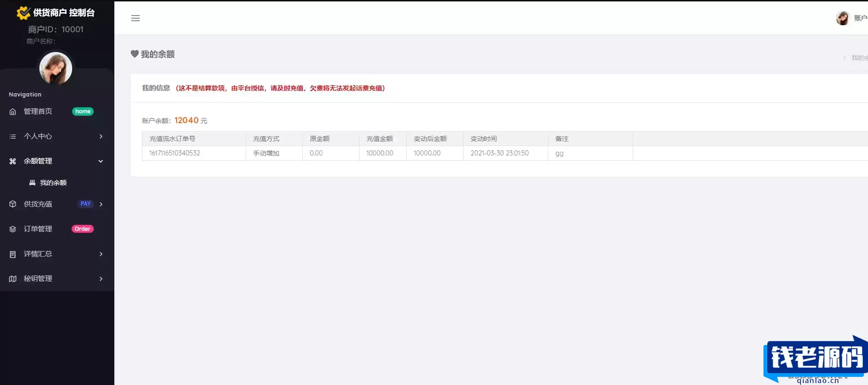Expand the 详情汇总 chevron
This screenshot has width=868, height=385.
pyautogui.click(x=101, y=254)
